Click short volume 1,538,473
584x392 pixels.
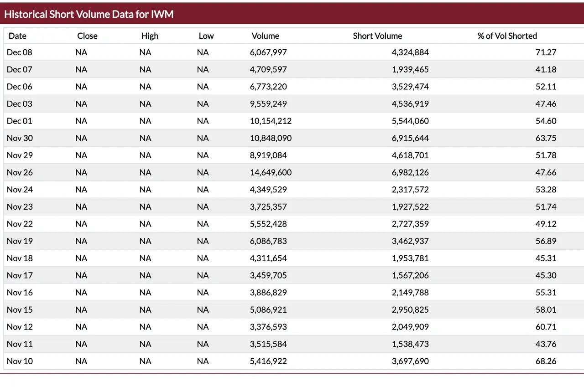click(411, 344)
